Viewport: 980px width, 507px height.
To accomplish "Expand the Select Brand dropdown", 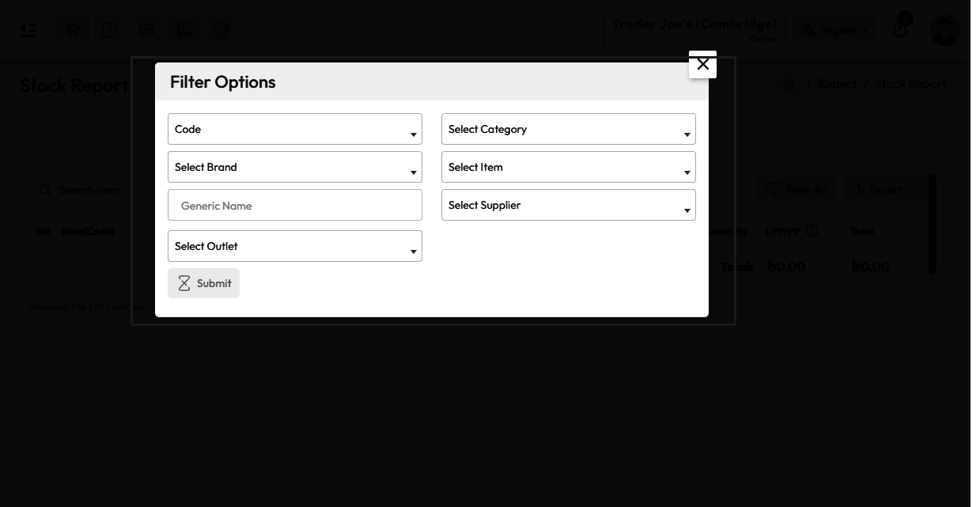I will pos(295,167).
